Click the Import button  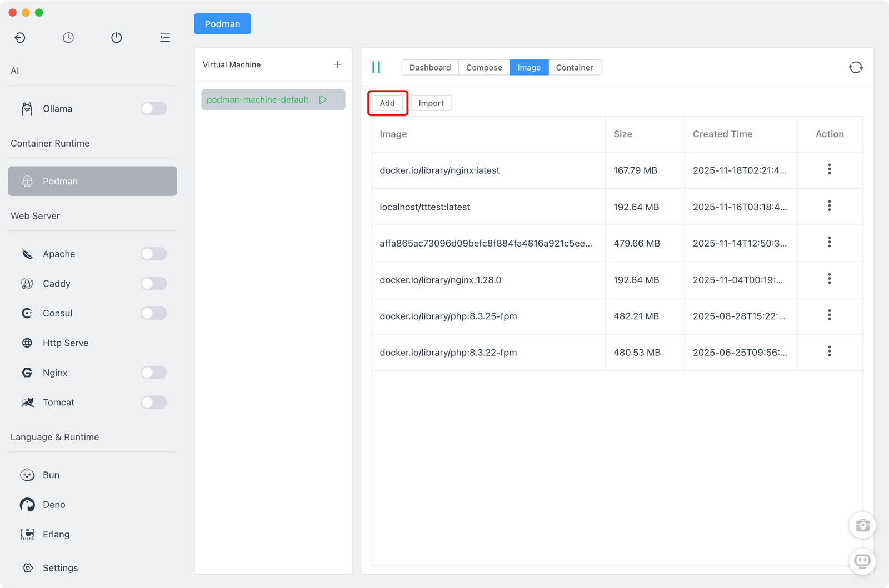point(431,103)
